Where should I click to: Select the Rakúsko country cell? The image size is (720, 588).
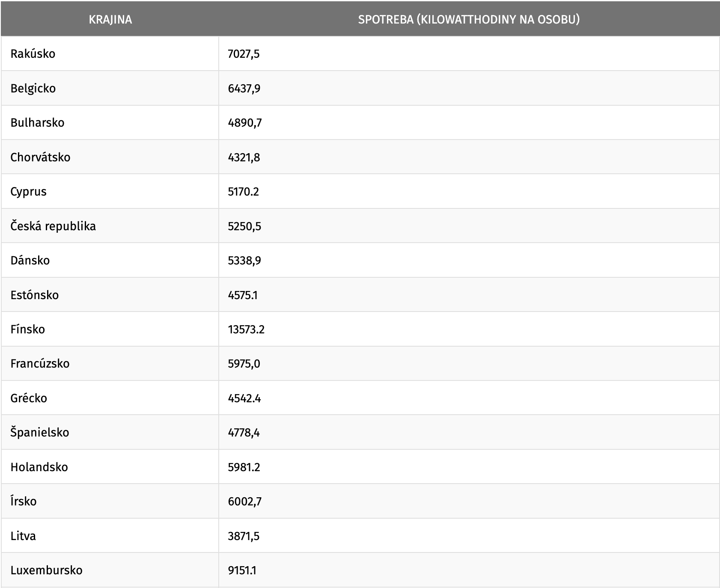(33, 54)
